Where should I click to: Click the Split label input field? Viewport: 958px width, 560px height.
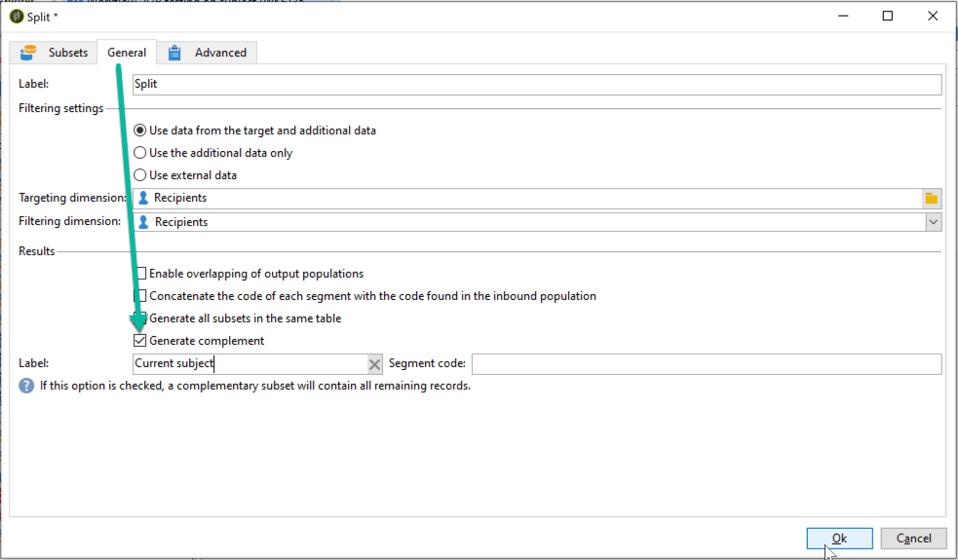point(537,85)
